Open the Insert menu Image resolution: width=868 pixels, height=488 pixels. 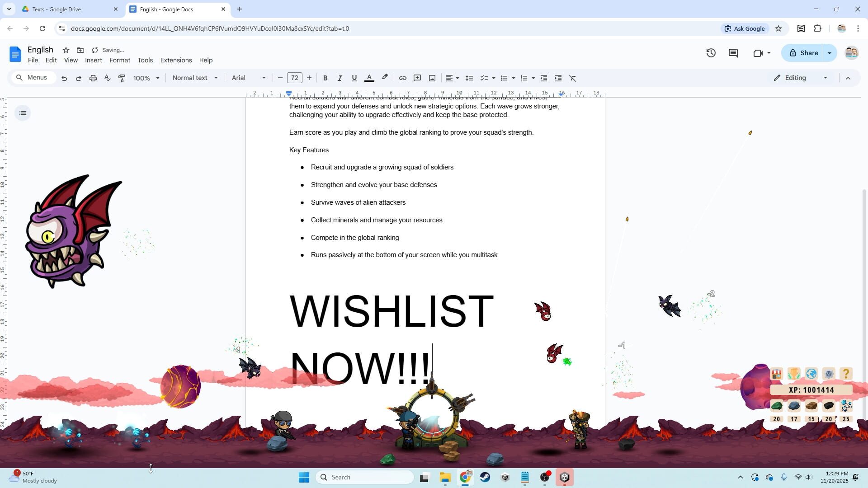(94, 60)
